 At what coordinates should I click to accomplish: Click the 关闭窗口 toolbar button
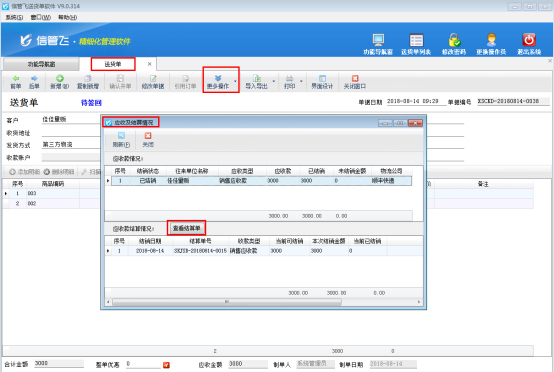354,82
